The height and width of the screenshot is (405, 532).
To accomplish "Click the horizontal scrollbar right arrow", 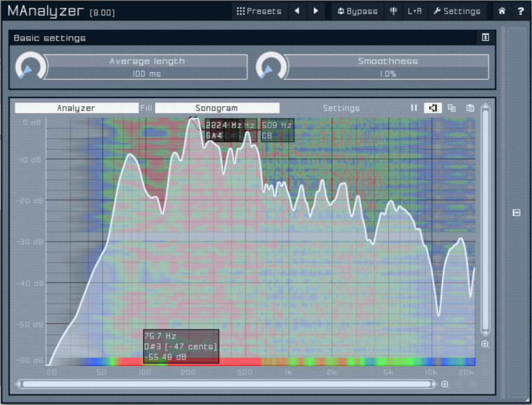I will 434,384.
